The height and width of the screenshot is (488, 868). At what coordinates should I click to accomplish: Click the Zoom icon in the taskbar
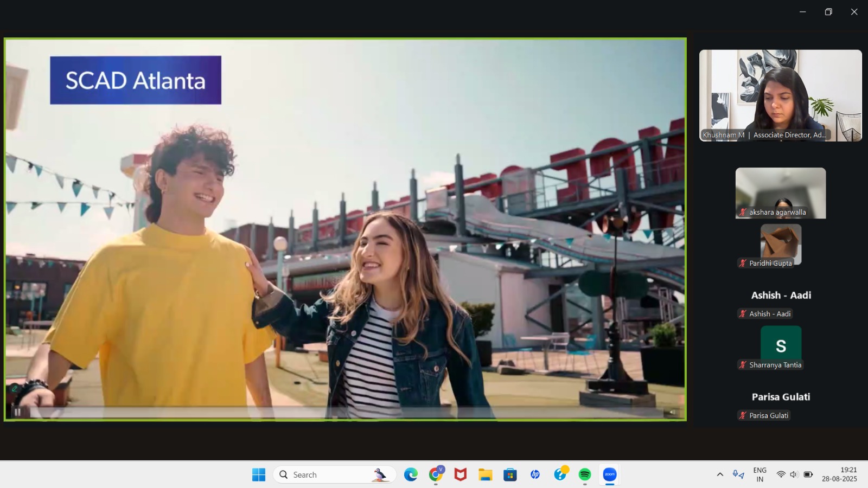click(610, 475)
